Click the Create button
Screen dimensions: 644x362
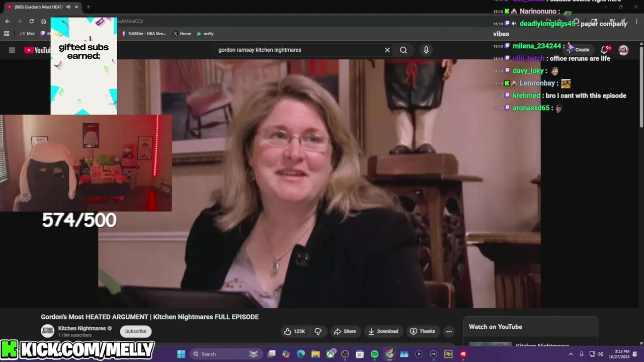(578, 49)
